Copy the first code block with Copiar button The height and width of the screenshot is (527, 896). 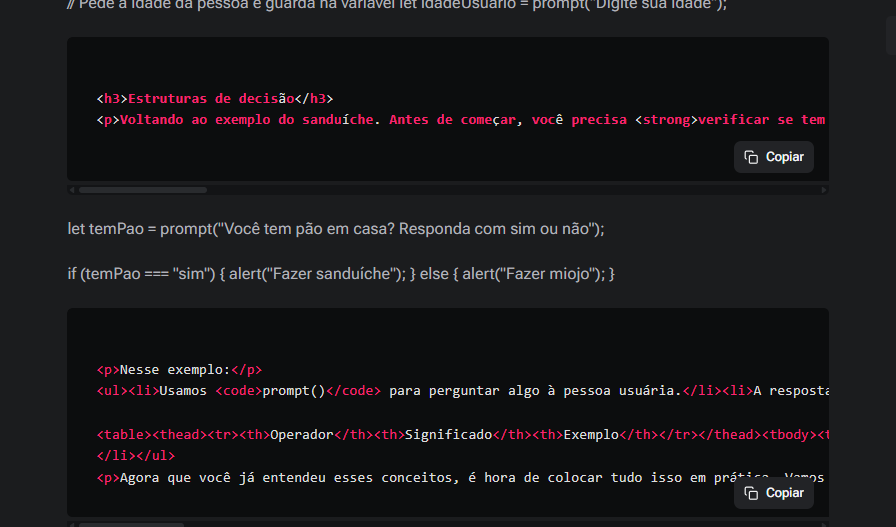[774, 157]
